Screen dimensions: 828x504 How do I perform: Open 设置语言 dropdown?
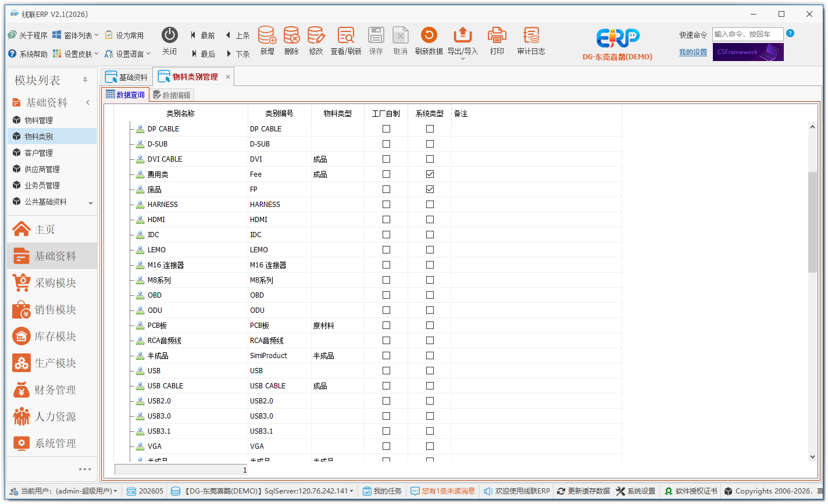click(x=127, y=54)
